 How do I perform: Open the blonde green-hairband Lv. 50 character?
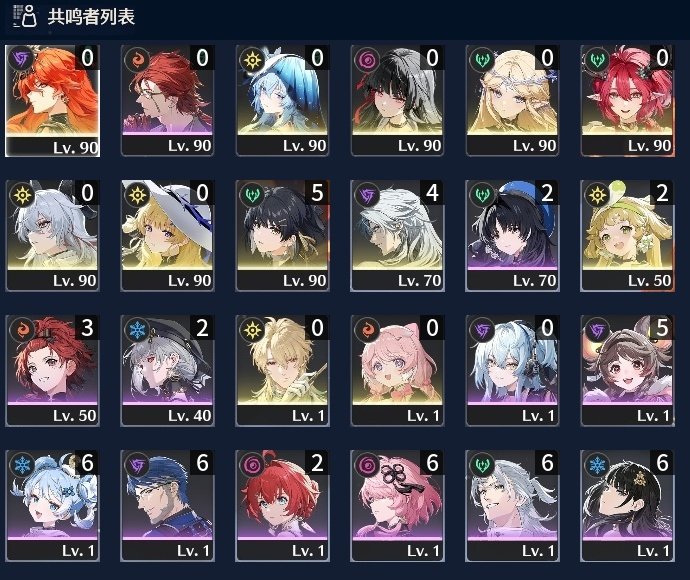point(627,235)
